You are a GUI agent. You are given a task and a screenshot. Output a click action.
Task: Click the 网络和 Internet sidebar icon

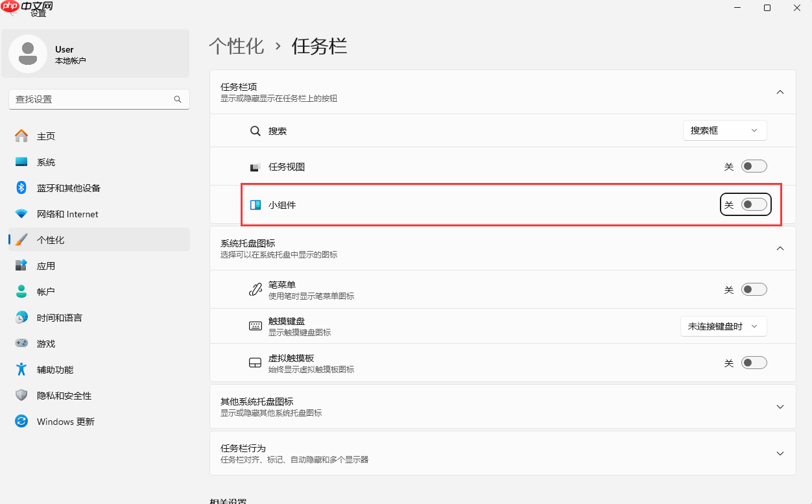pyautogui.click(x=20, y=213)
